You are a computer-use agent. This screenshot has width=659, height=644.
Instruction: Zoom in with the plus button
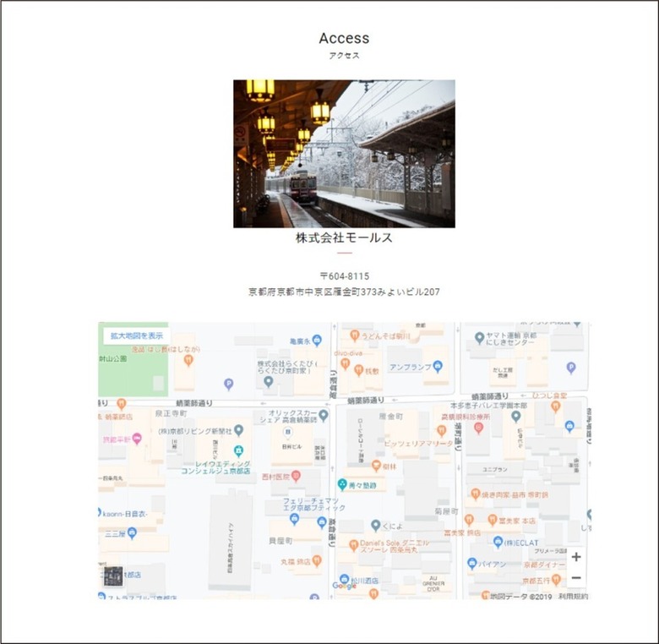click(x=576, y=557)
